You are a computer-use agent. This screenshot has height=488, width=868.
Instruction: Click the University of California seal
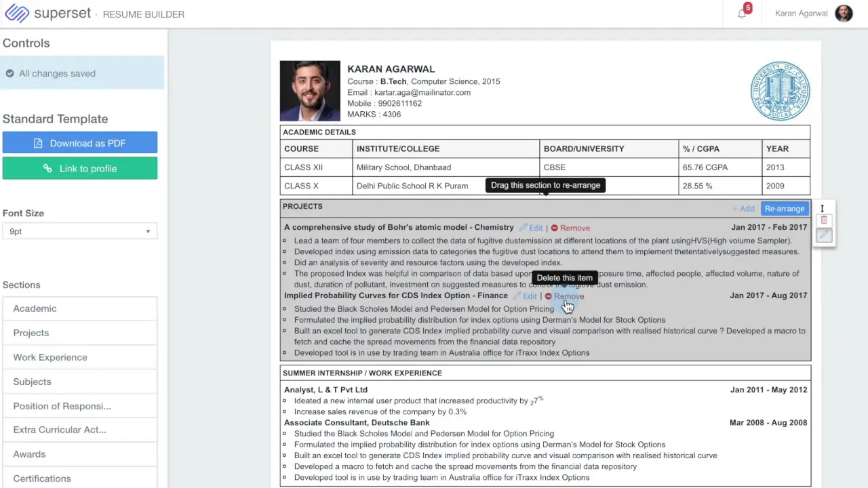[780, 91]
